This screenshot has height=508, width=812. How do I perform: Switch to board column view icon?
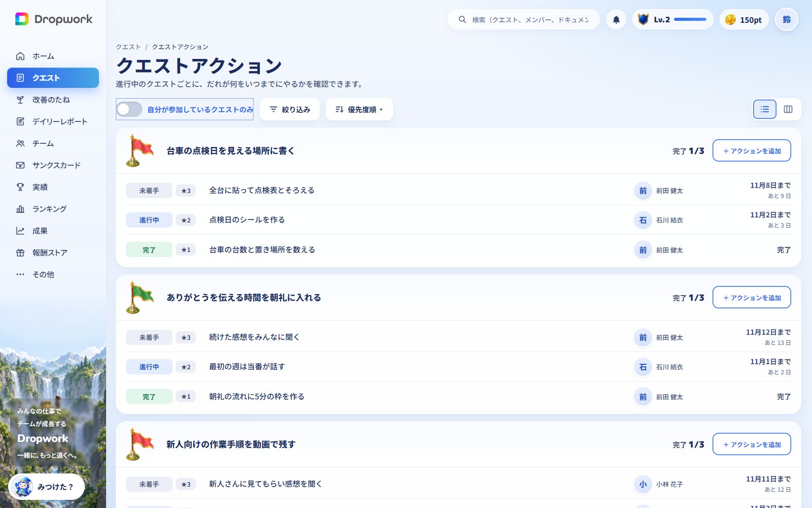[x=788, y=109]
